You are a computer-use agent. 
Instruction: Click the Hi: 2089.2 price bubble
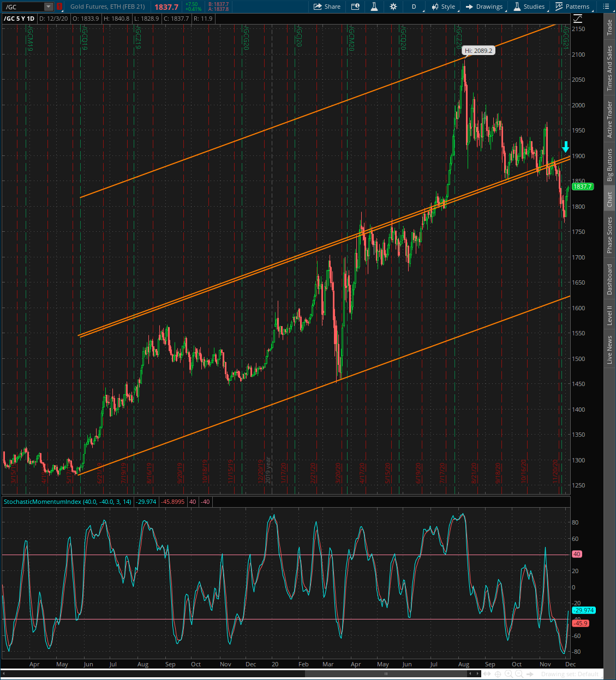coord(479,51)
